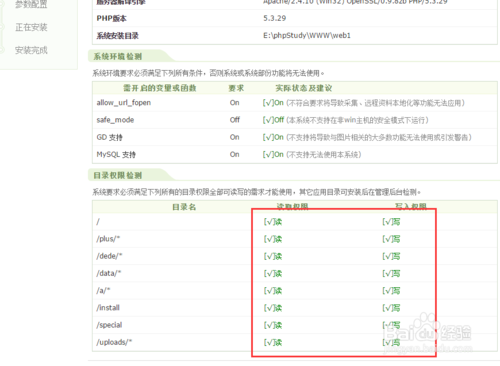This screenshot has height=366, width=500.
Task: Click the On requirement for MySQL 支持
Action: pos(234,154)
